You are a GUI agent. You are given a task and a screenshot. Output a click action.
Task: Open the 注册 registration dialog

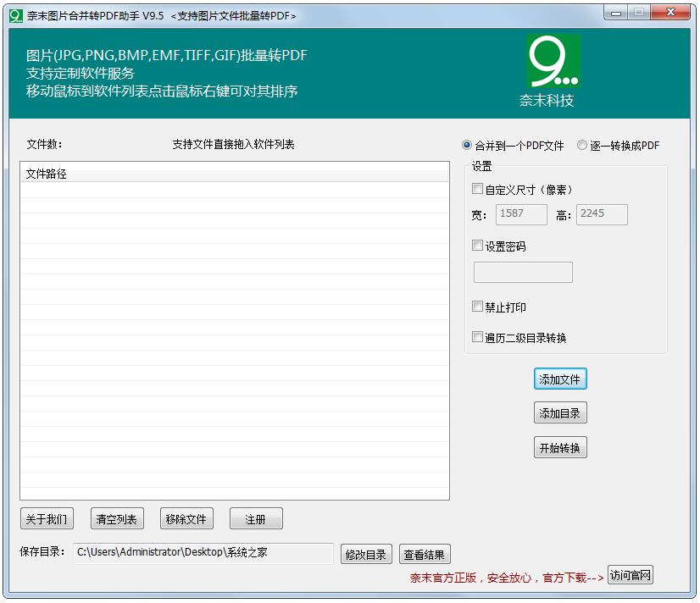click(256, 518)
